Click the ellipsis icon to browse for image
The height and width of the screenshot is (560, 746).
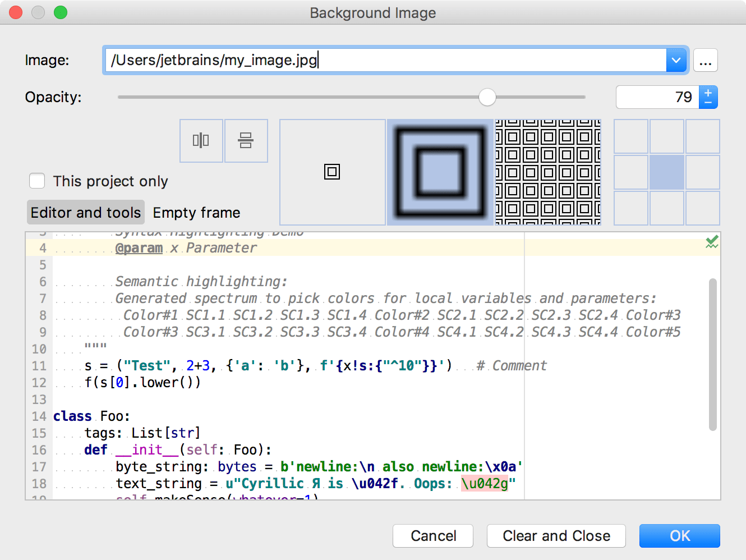point(705,60)
